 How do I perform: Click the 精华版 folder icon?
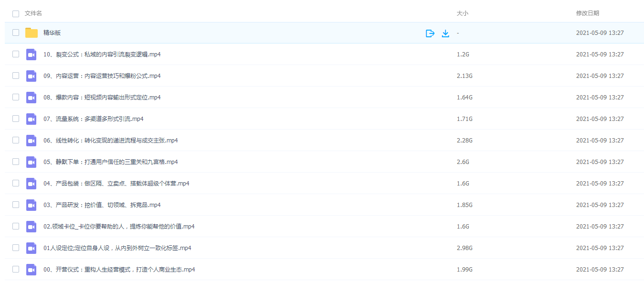tap(32, 33)
